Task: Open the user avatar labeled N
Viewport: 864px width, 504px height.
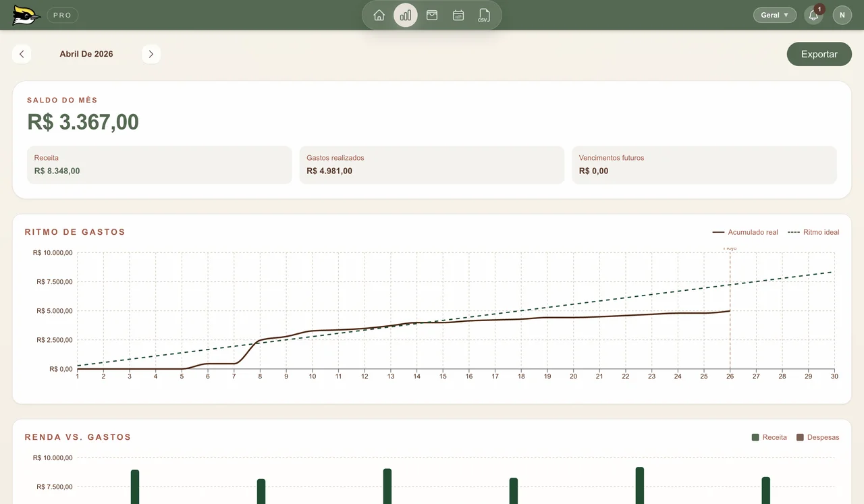Action: pyautogui.click(x=842, y=15)
